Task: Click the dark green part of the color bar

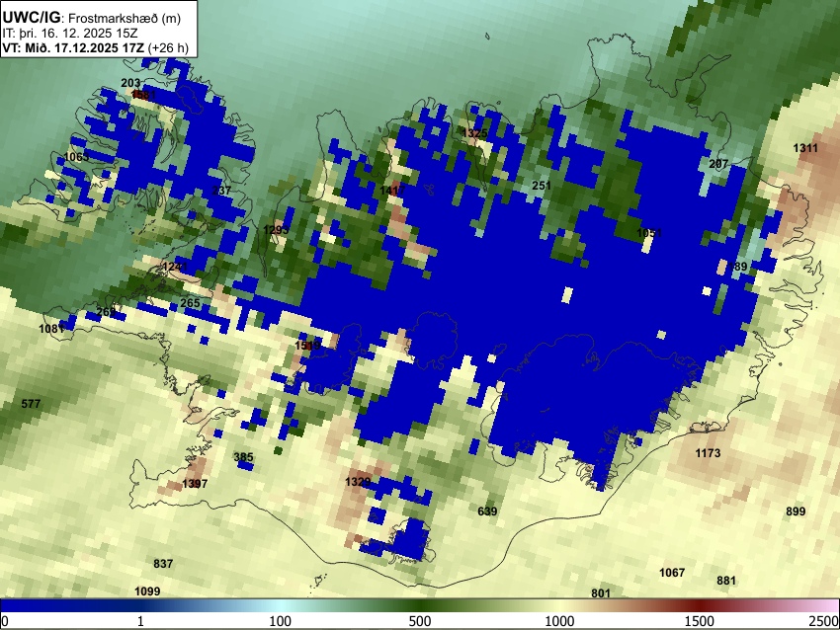Action: point(419,606)
